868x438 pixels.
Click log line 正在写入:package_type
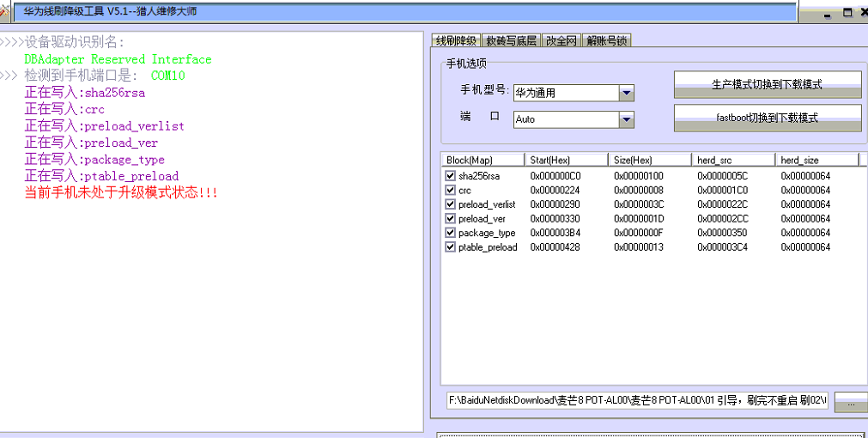(94, 160)
